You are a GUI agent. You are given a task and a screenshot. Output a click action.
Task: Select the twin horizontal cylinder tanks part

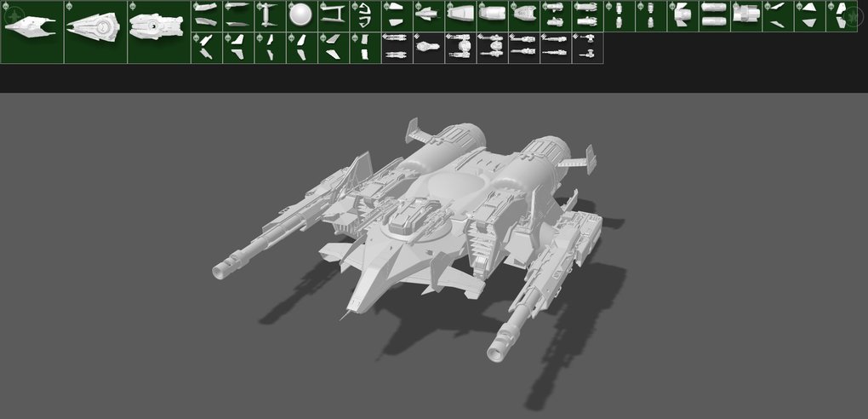(x=715, y=16)
